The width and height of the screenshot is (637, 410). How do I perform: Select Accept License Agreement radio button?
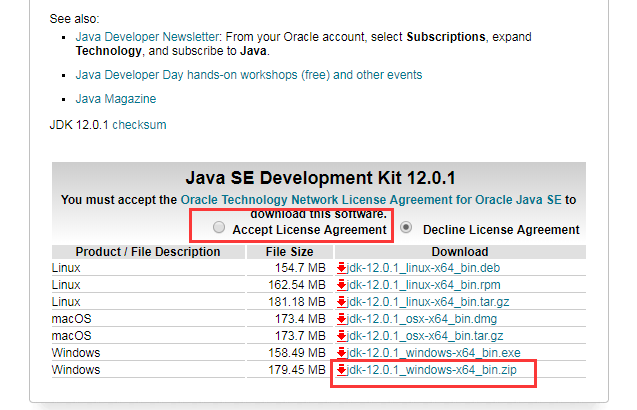pos(219,228)
